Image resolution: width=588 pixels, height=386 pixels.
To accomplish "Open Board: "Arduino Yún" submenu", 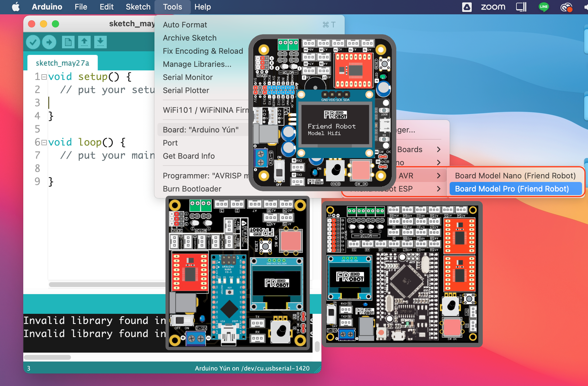I will 203,130.
